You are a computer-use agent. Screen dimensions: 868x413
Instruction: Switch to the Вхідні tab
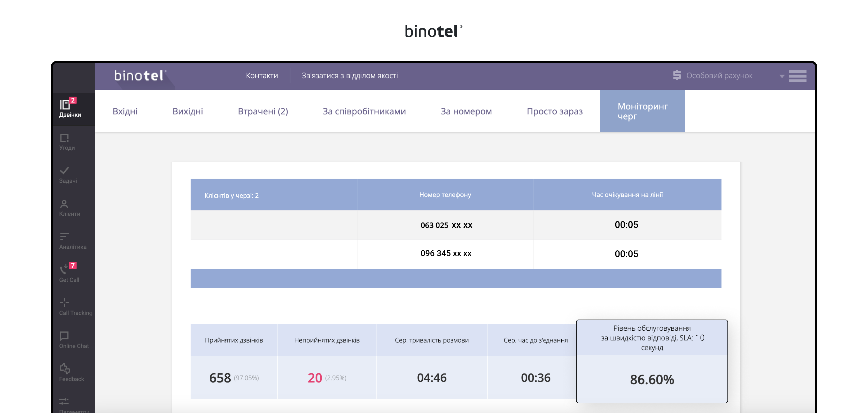(x=125, y=111)
